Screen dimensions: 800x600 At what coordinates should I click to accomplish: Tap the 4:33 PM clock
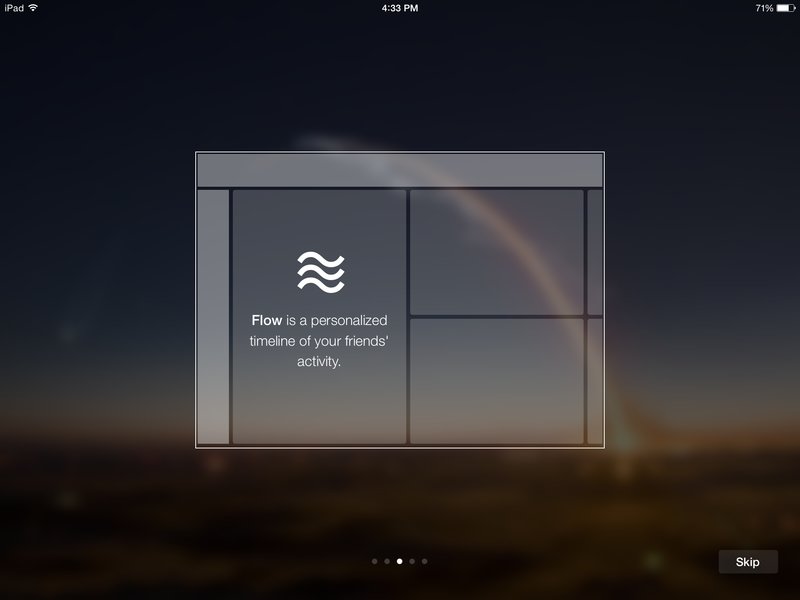[x=400, y=8]
